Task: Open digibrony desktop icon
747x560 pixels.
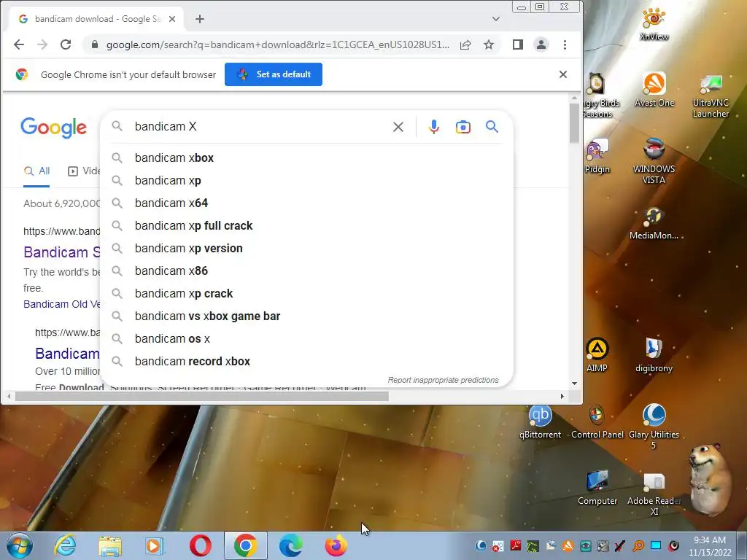Action: [654, 355]
